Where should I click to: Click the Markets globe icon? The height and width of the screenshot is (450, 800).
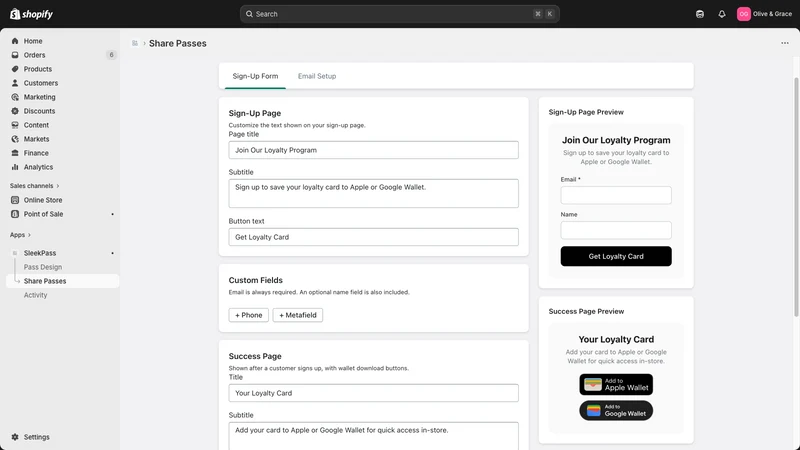click(x=15, y=139)
